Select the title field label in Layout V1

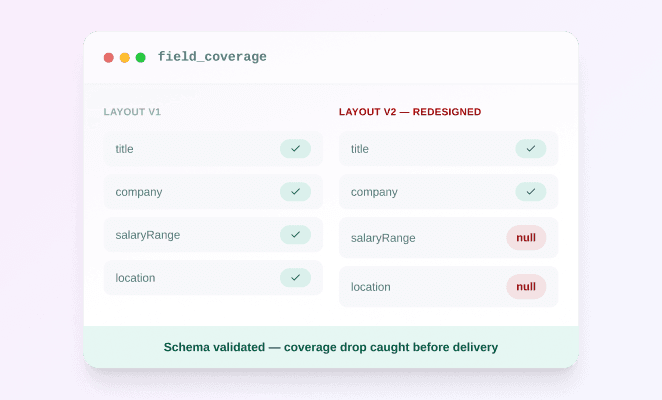(x=124, y=149)
